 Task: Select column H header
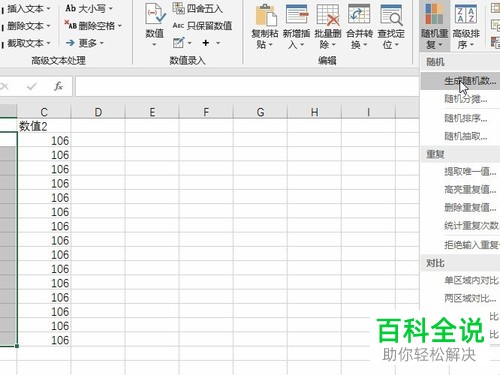pyautogui.click(x=314, y=112)
